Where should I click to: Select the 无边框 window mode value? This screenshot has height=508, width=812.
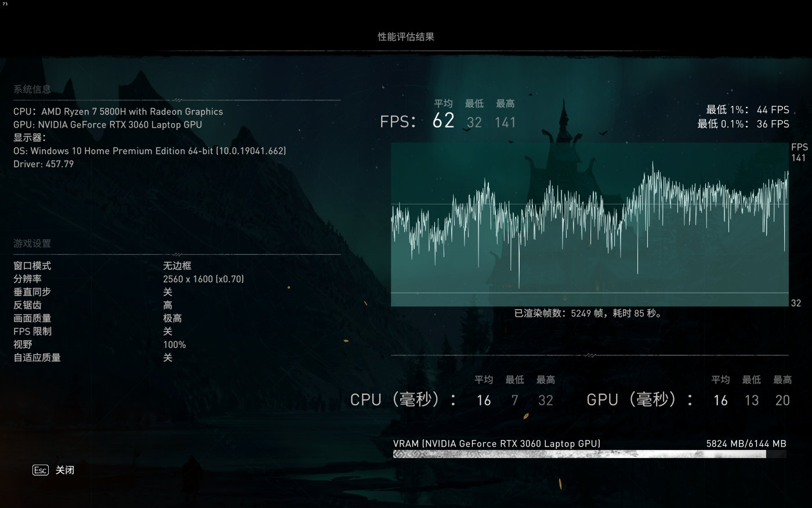point(177,266)
